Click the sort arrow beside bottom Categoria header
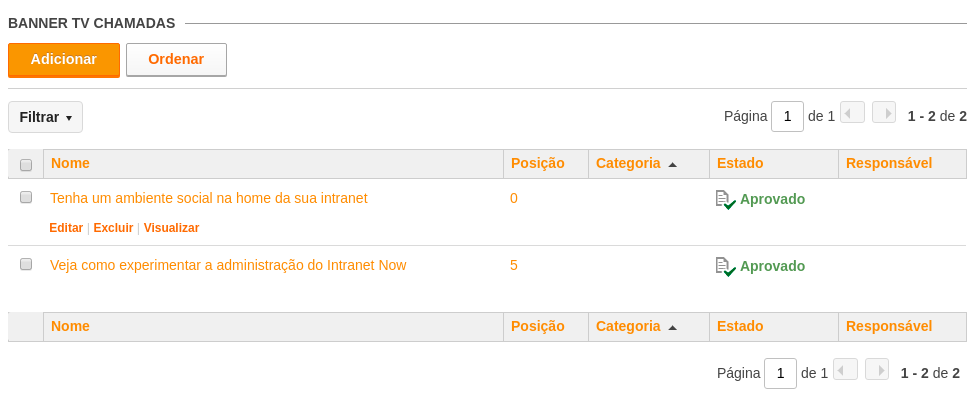Screen dimensions: 975x410 click(x=672, y=328)
